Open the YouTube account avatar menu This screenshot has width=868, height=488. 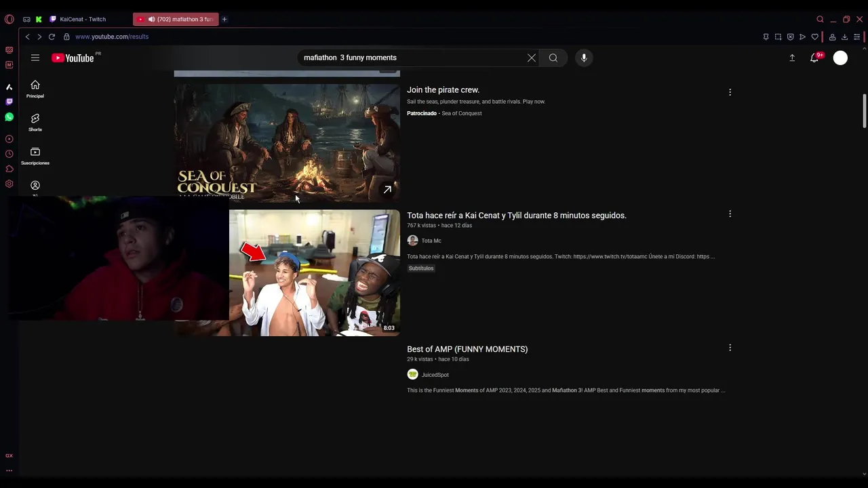coord(840,58)
